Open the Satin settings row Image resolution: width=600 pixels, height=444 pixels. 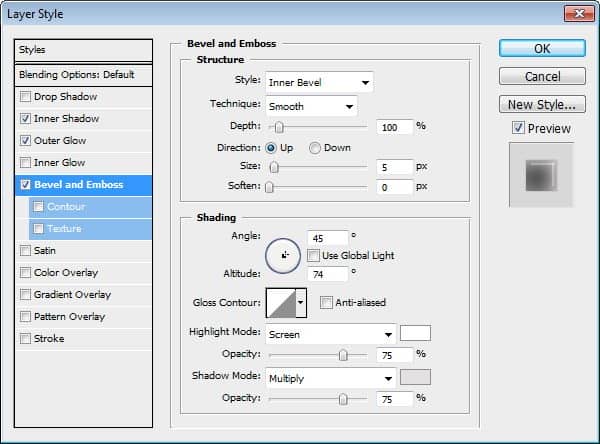point(83,251)
